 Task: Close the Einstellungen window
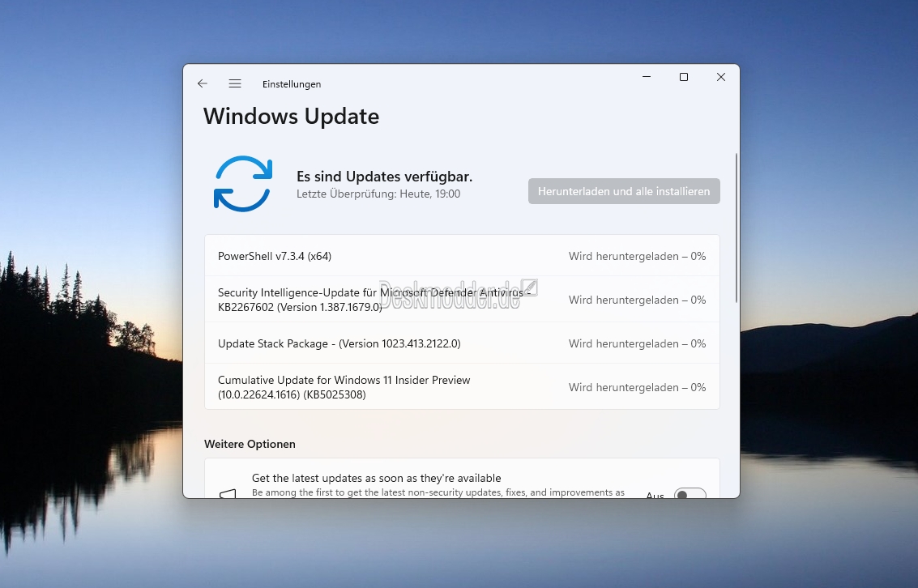coord(720,77)
